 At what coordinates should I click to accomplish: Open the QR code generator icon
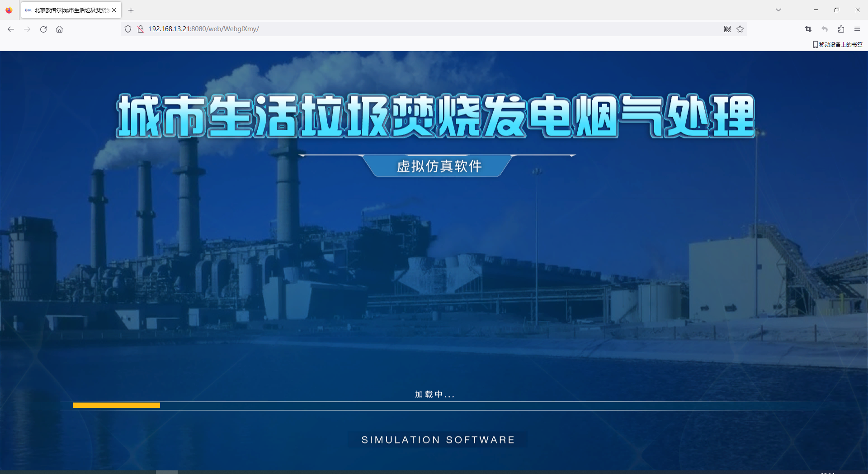coord(727,29)
